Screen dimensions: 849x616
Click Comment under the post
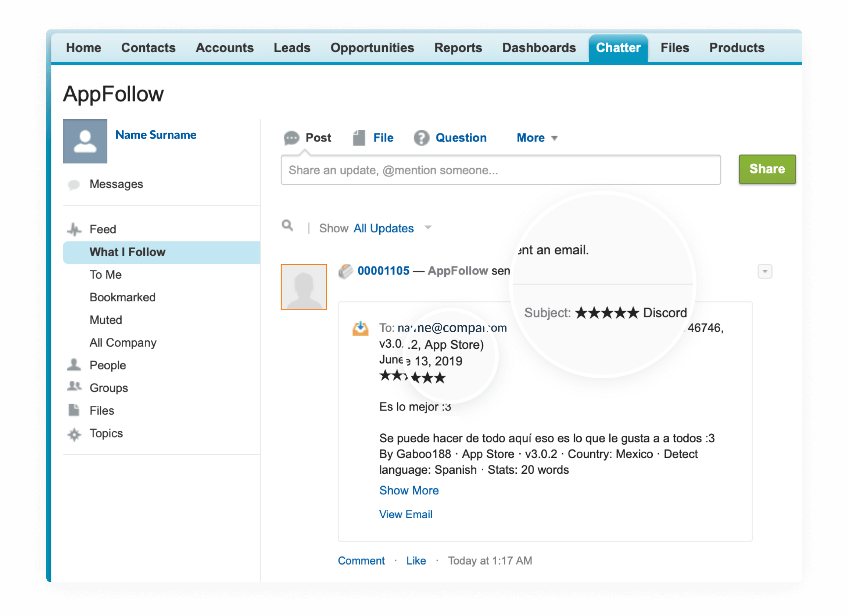coord(361,561)
